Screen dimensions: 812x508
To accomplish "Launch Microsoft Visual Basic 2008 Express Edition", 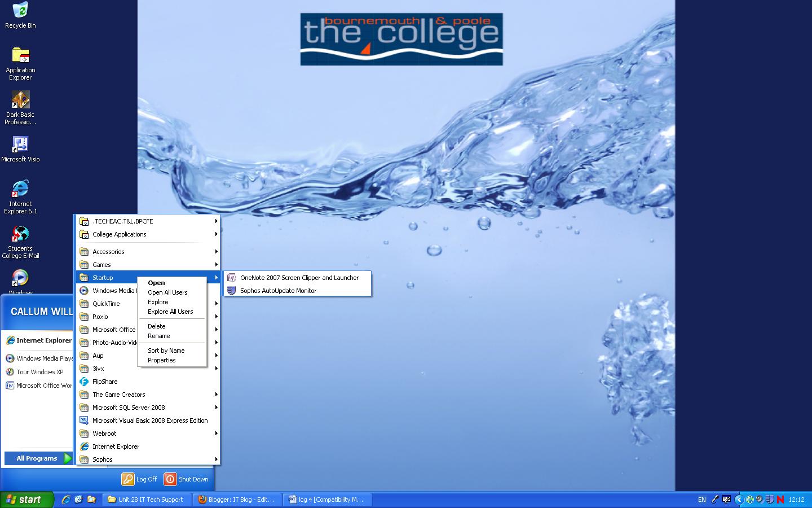I will coord(148,421).
